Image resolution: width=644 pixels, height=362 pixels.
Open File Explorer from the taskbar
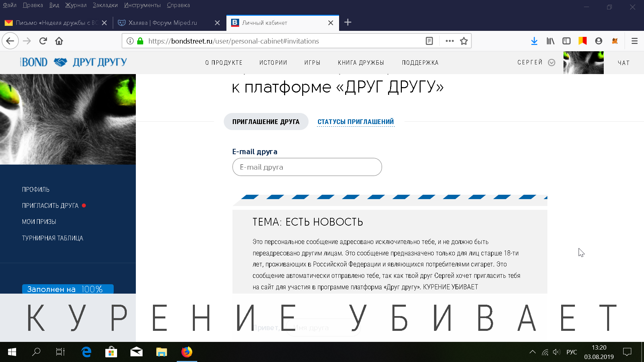click(161, 352)
